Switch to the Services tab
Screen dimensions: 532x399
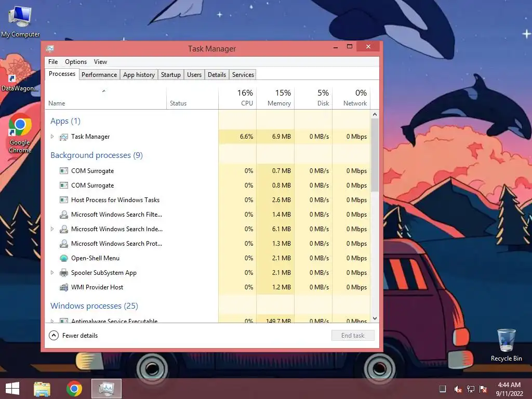tap(243, 75)
